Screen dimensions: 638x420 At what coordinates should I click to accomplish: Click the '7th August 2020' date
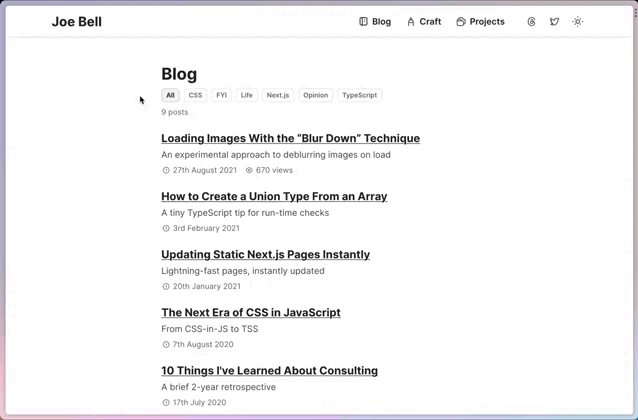tap(203, 345)
